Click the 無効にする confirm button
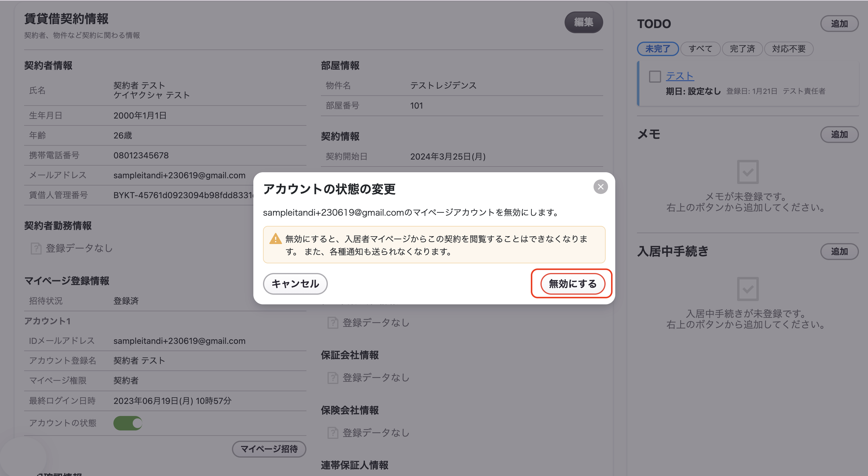This screenshot has width=868, height=476. click(572, 284)
